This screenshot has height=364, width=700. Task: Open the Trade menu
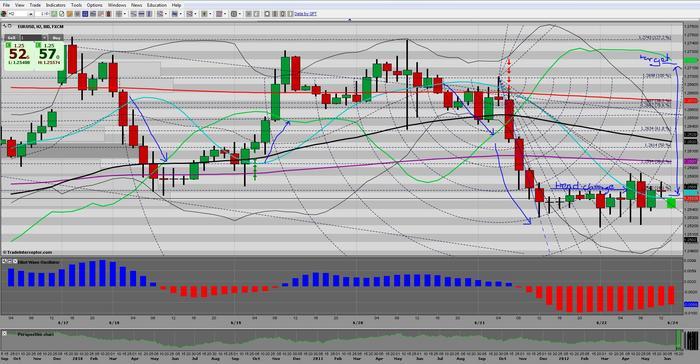coord(35,5)
